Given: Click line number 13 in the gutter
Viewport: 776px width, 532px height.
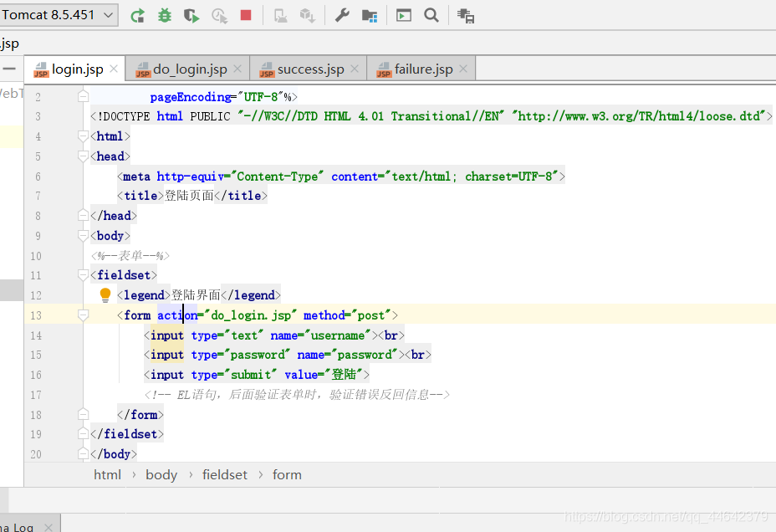Looking at the screenshot, I should 36,315.
